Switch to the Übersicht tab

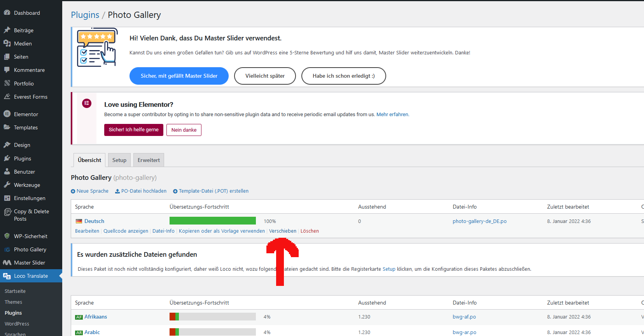point(89,160)
